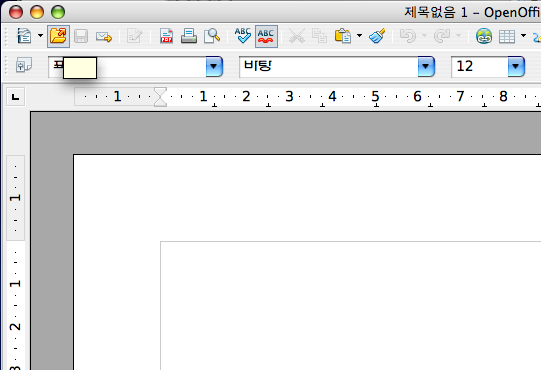541x370 pixels.
Task: Click the Send document as email icon
Action: [104, 36]
